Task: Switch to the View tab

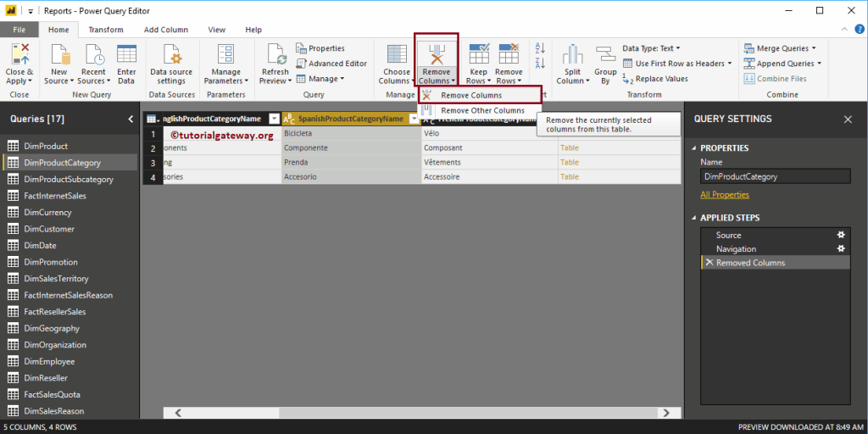Action: pyautogui.click(x=216, y=30)
